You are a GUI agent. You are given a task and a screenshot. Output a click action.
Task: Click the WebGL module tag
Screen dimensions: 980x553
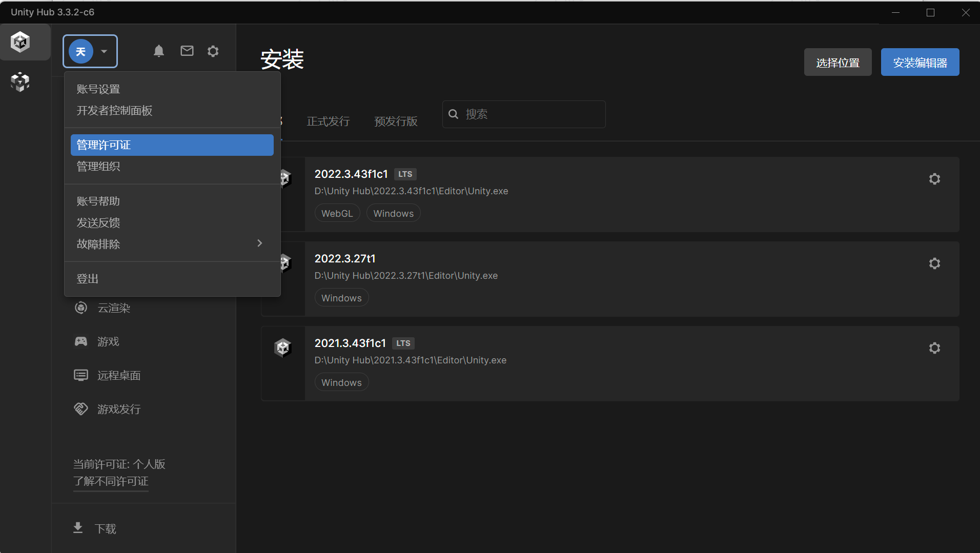pos(337,213)
